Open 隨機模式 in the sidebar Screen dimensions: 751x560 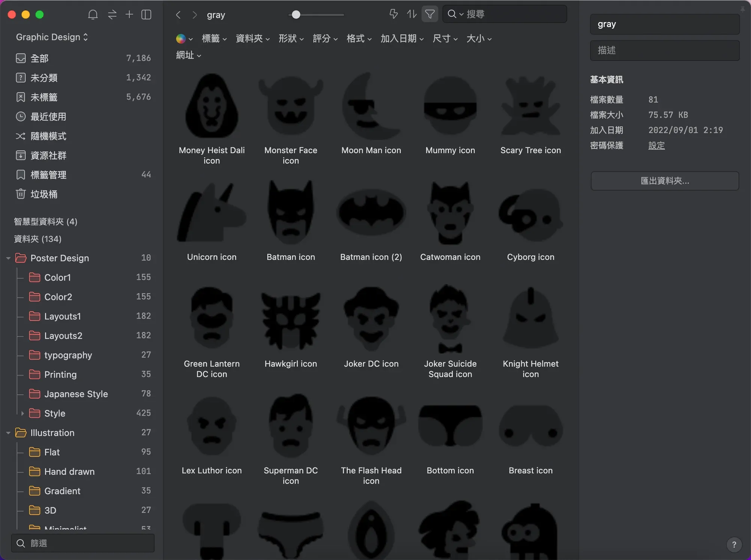point(83,136)
